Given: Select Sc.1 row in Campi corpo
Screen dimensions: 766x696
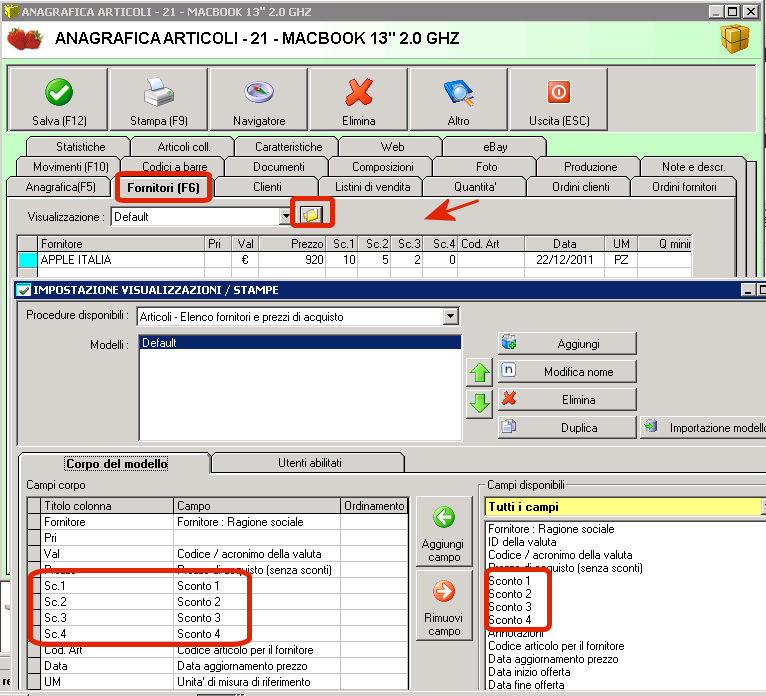Looking at the screenshot, I should click(x=217, y=586).
